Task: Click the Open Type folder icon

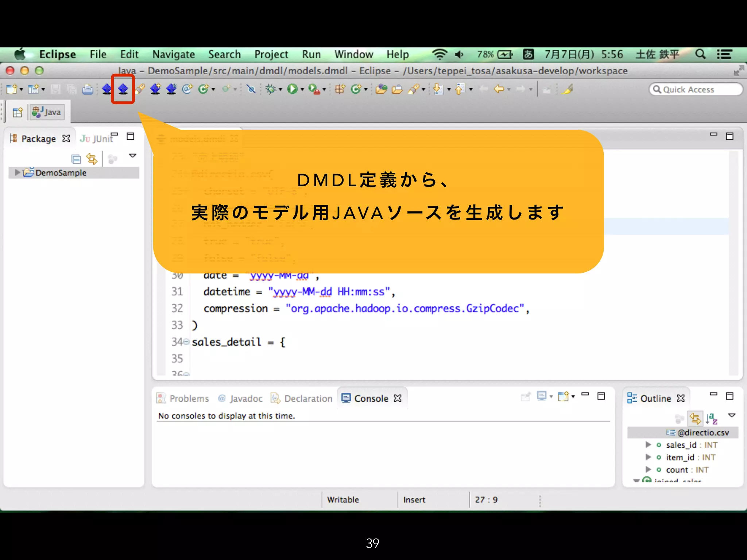Action: coord(381,89)
